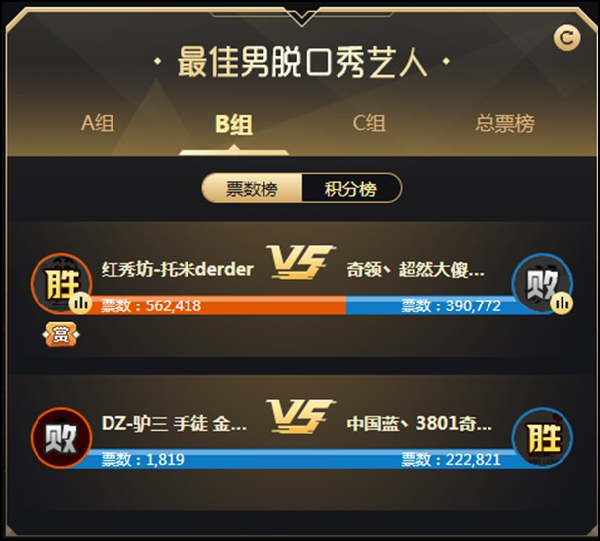This screenshot has width=600, height=541.
Task: Open stats icon on 超然大傻 avatar
Action: [561, 303]
